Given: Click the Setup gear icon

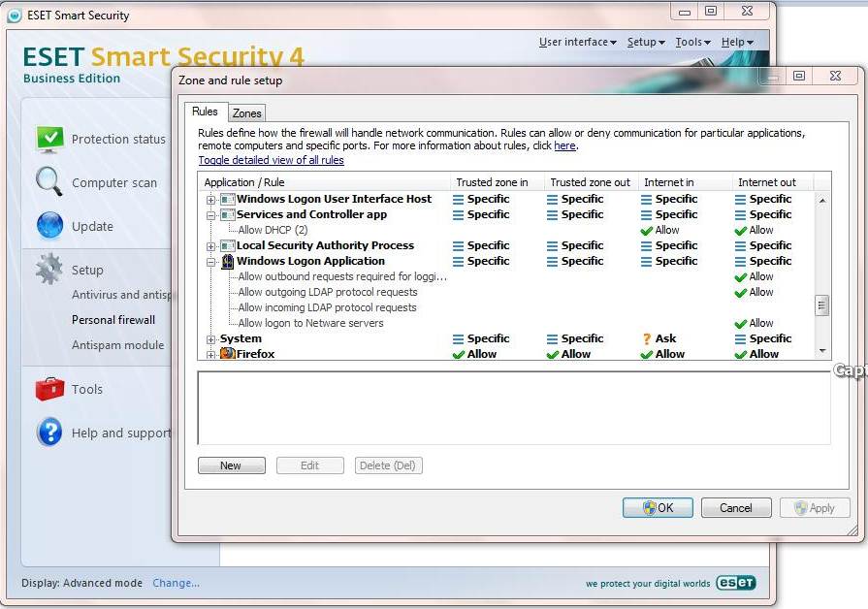Looking at the screenshot, I should pyautogui.click(x=49, y=269).
